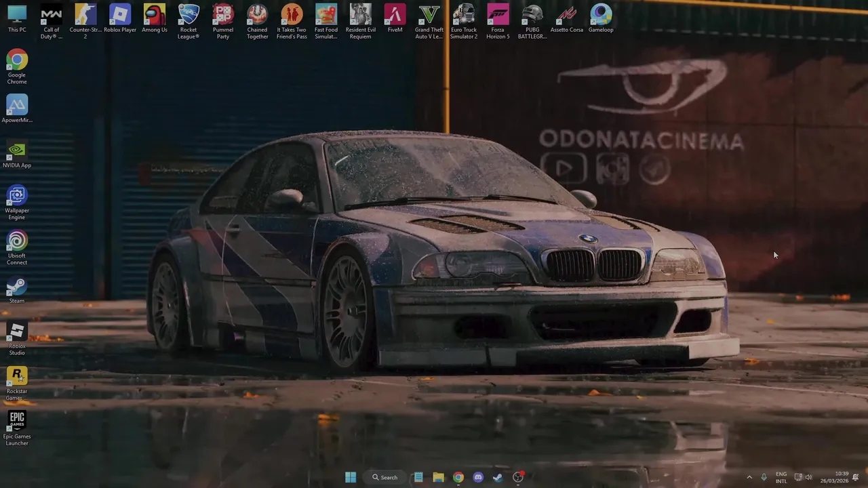Select Grand Theft Auto V desktop icon
Screen dimensions: 868x488
[429, 21]
